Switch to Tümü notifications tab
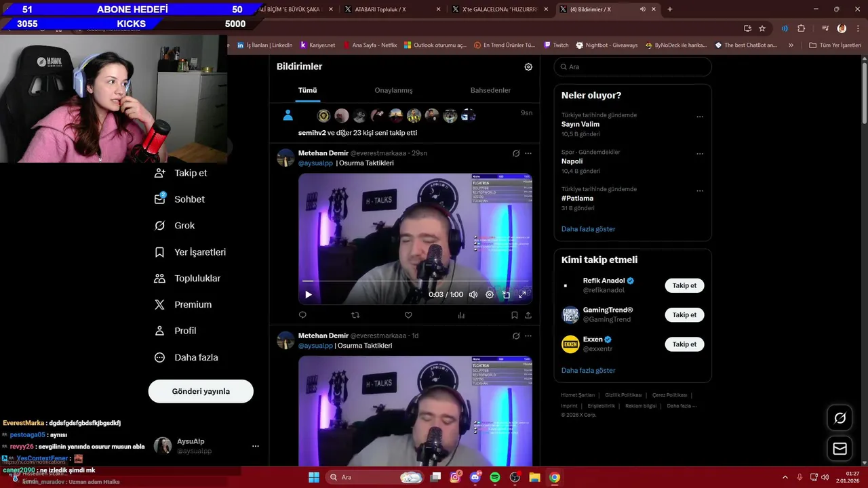 [307, 90]
